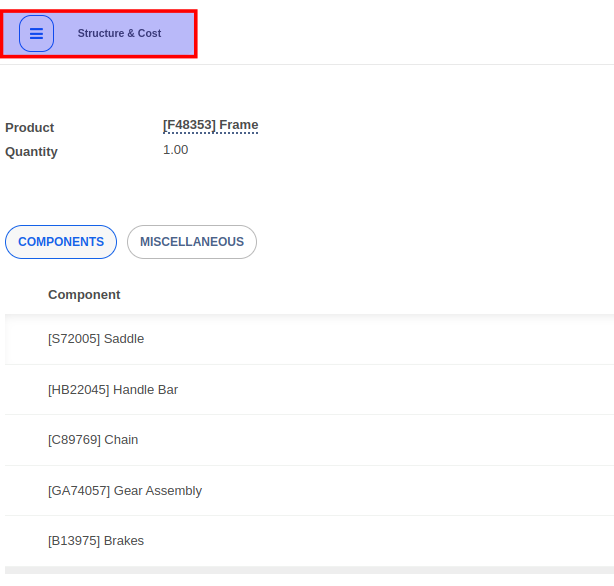Click the B13975 code in Brakes row
This screenshot has height=586, width=614.
tap(74, 541)
